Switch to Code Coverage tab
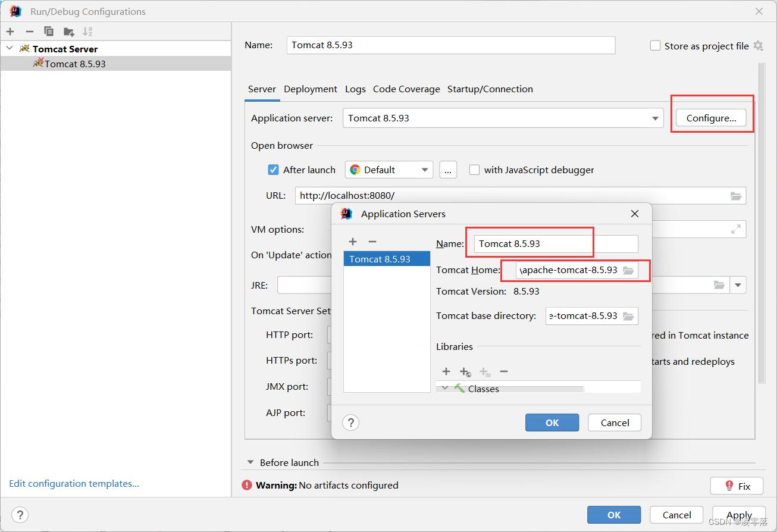The width and height of the screenshot is (777, 532). pos(406,89)
